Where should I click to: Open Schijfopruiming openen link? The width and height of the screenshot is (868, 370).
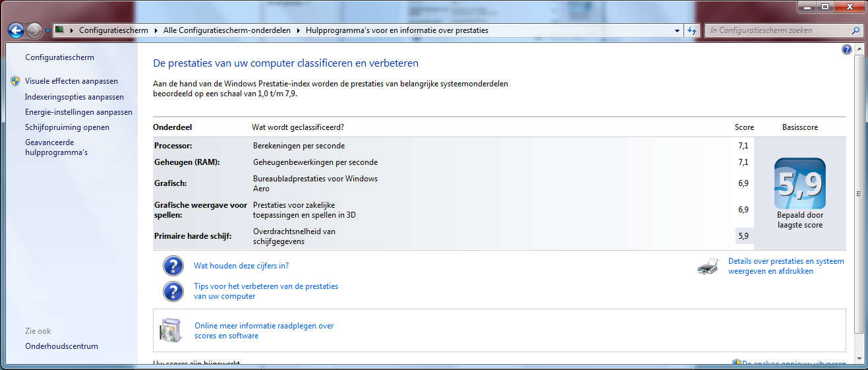pyautogui.click(x=67, y=127)
